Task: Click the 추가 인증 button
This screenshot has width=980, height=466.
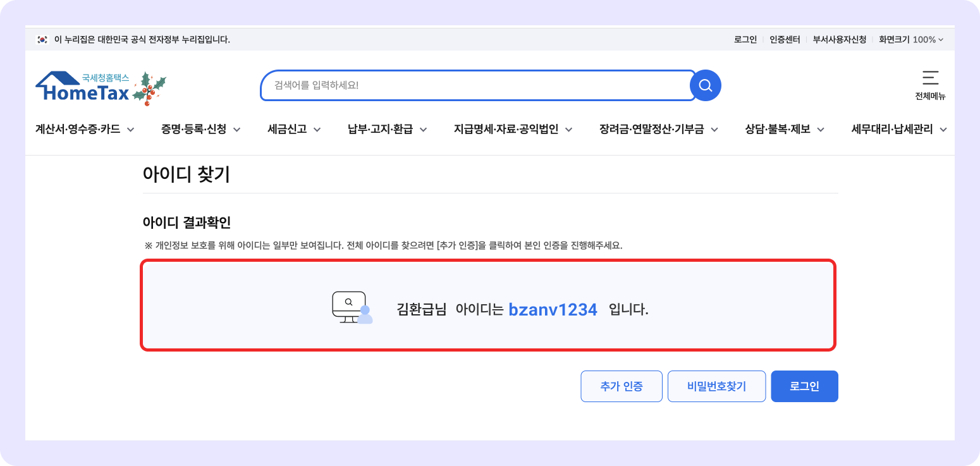Action: click(x=621, y=386)
